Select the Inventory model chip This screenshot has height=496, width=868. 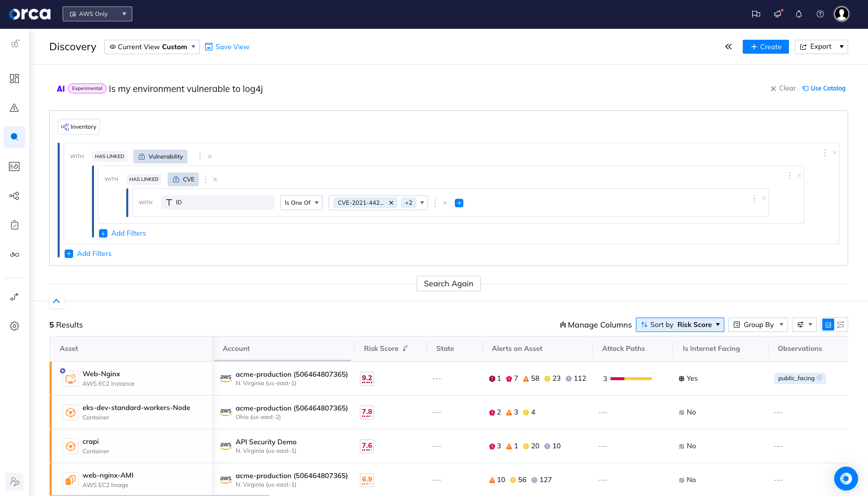tap(79, 127)
